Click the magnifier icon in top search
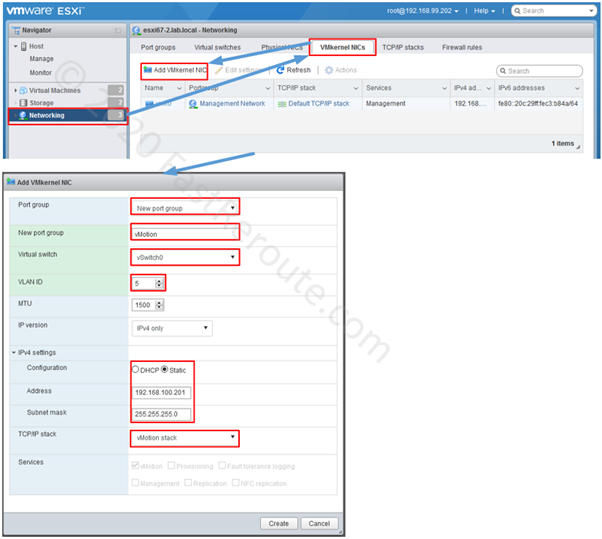Screen dimensions: 602x539 tap(518, 11)
